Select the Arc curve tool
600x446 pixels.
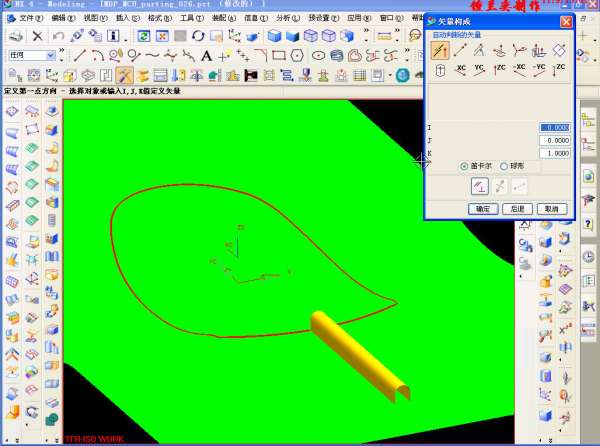click(98, 55)
